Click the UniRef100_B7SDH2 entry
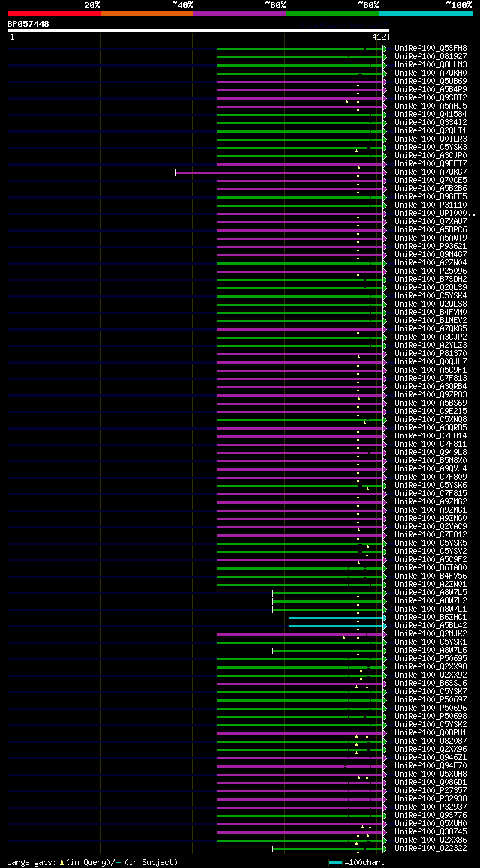Viewport: 480px width, 868px height. tap(430, 280)
